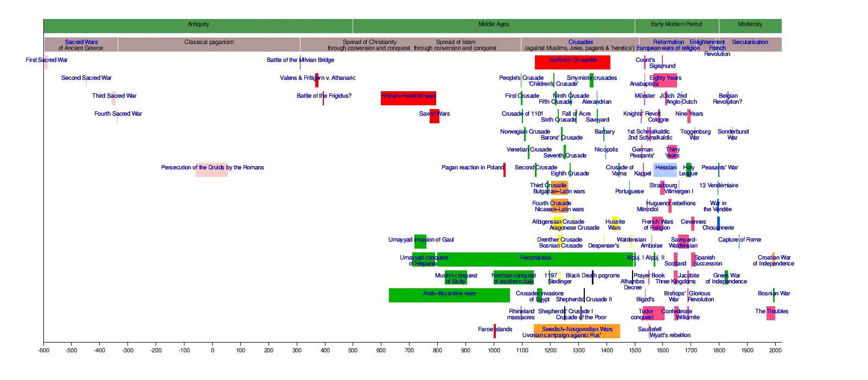Open the Faroe Islands link
The height and width of the screenshot is (380, 868).
click(x=495, y=329)
